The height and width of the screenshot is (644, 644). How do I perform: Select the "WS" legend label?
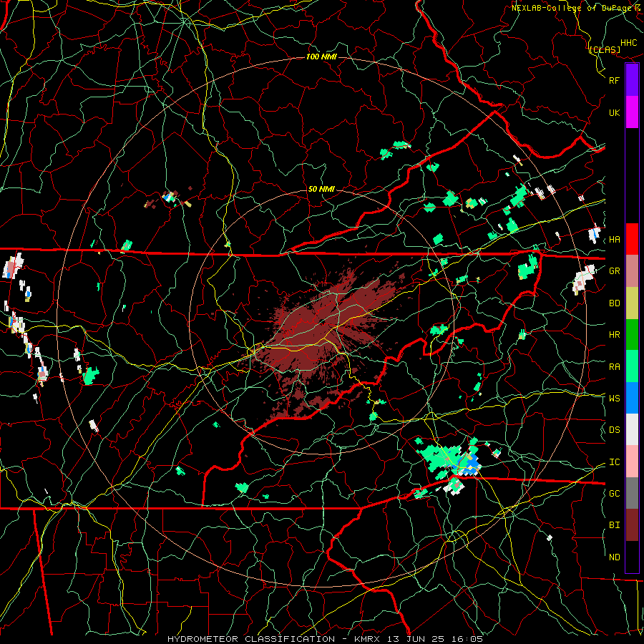[x=614, y=399]
